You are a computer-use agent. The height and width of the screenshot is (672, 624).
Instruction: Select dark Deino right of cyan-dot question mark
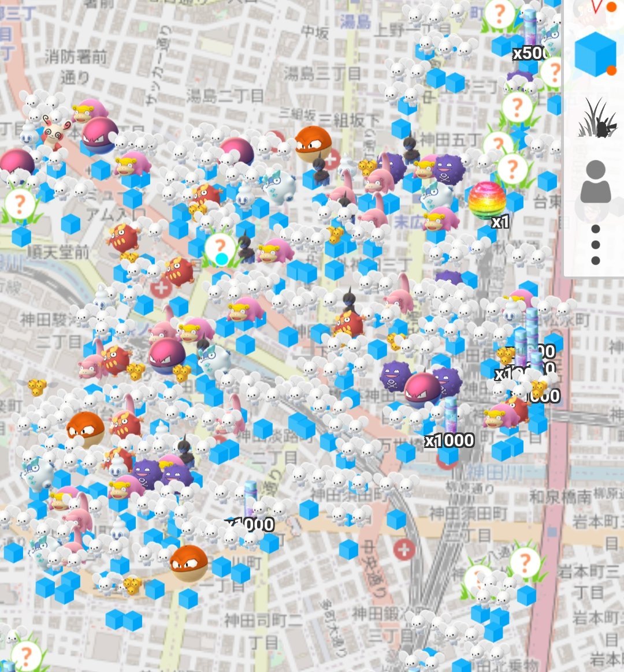[247, 247]
